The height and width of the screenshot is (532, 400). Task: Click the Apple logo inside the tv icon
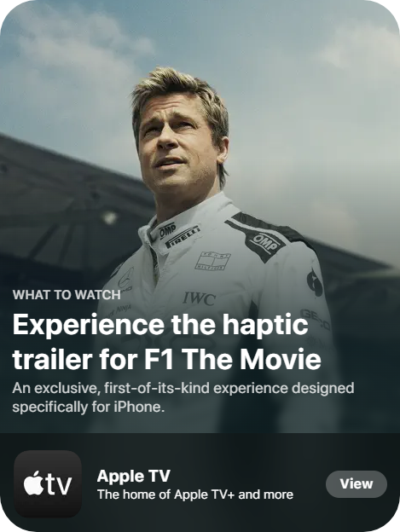tap(33, 483)
